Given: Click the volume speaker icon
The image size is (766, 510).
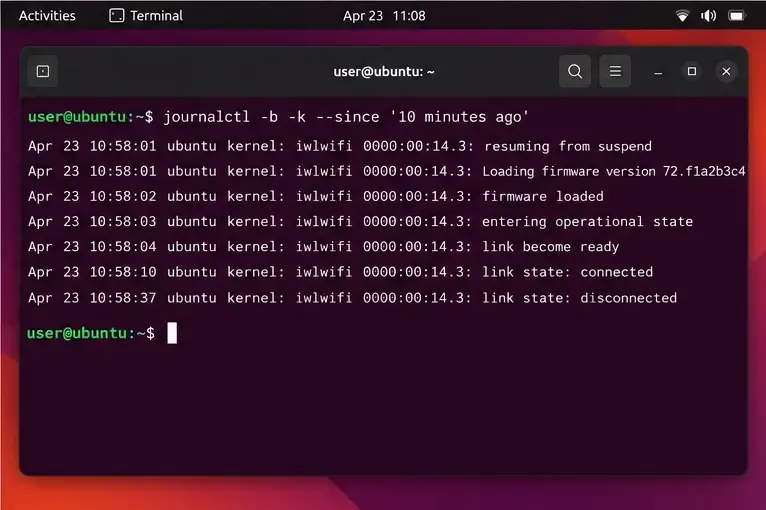Looking at the screenshot, I should pos(708,16).
